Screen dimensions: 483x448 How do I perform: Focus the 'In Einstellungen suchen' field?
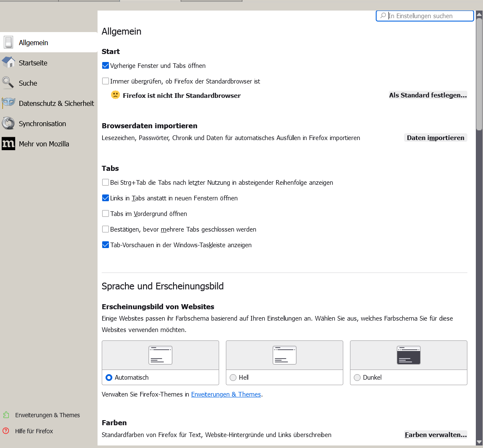[424, 16]
